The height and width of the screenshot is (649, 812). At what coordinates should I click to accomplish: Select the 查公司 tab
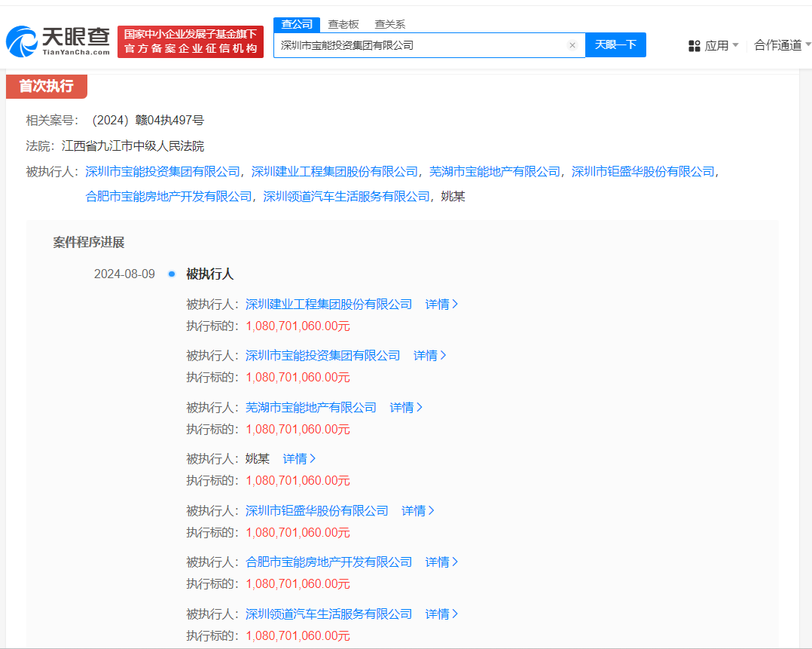click(296, 24)
